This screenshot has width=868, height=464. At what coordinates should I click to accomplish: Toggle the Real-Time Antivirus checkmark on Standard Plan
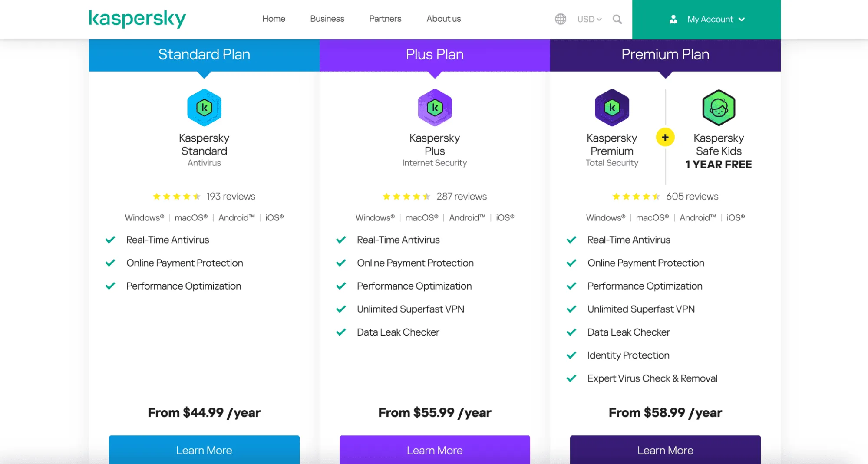[110, 239]
